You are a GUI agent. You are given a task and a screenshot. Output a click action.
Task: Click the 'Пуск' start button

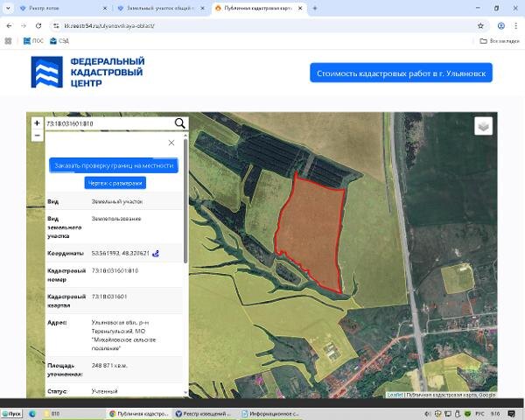coord(11,414)
